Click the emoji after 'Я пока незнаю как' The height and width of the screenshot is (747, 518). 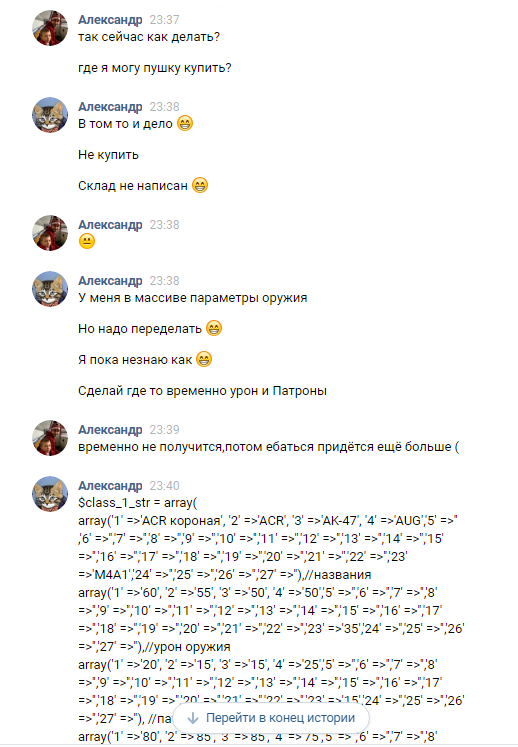[204, 359]
